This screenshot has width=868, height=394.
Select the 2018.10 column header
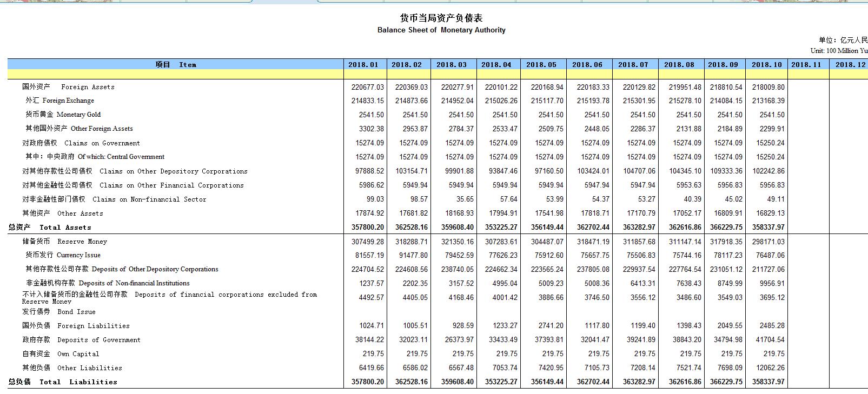click(766, 64)
